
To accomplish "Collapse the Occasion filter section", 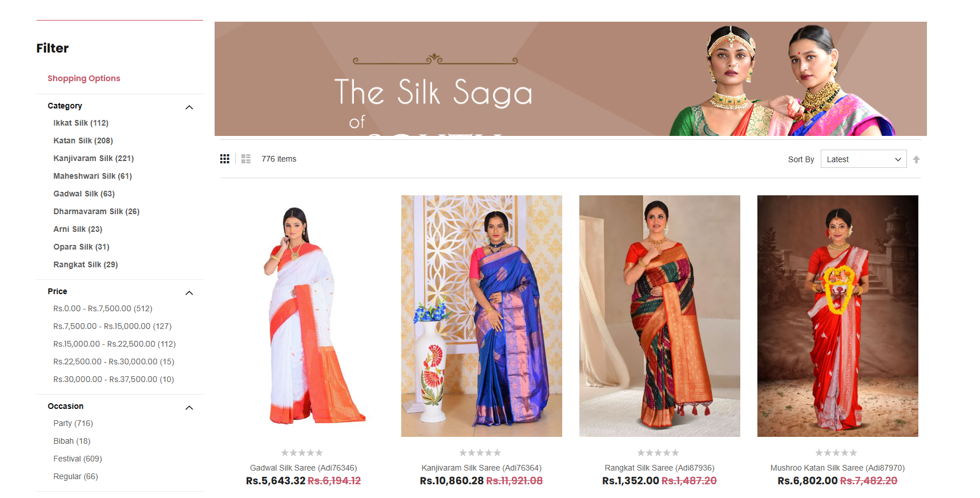I will (x=189, y=408).
